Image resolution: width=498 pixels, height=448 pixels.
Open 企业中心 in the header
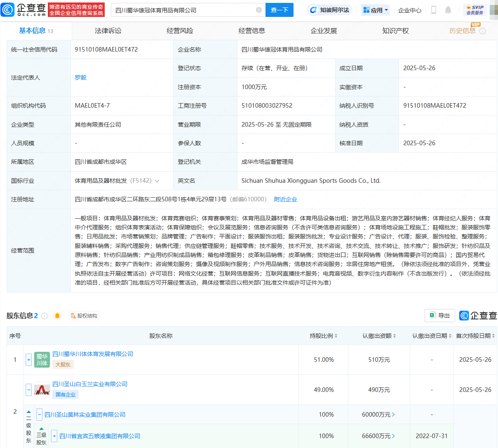coord(410,10)
